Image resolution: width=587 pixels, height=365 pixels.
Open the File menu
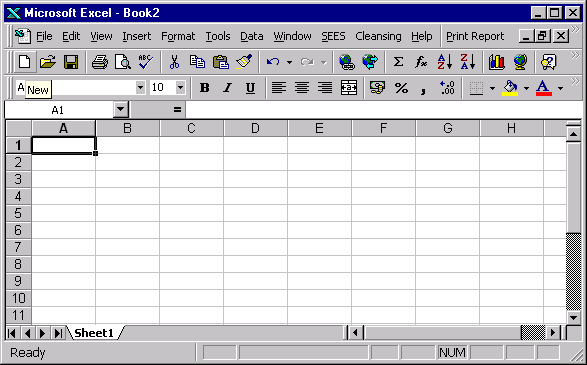44,36
